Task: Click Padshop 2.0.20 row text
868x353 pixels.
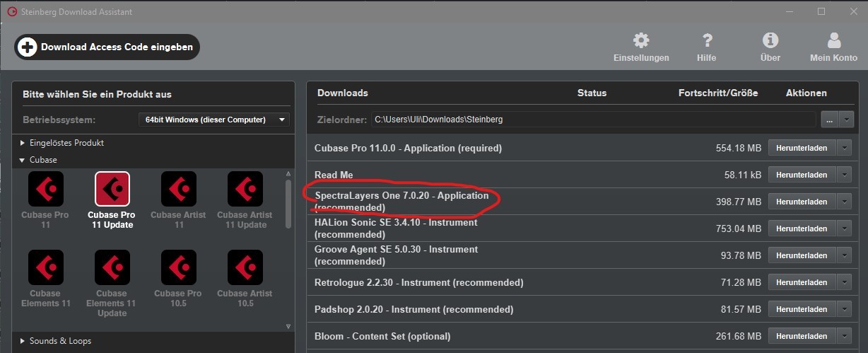Action: coord(414,309)
